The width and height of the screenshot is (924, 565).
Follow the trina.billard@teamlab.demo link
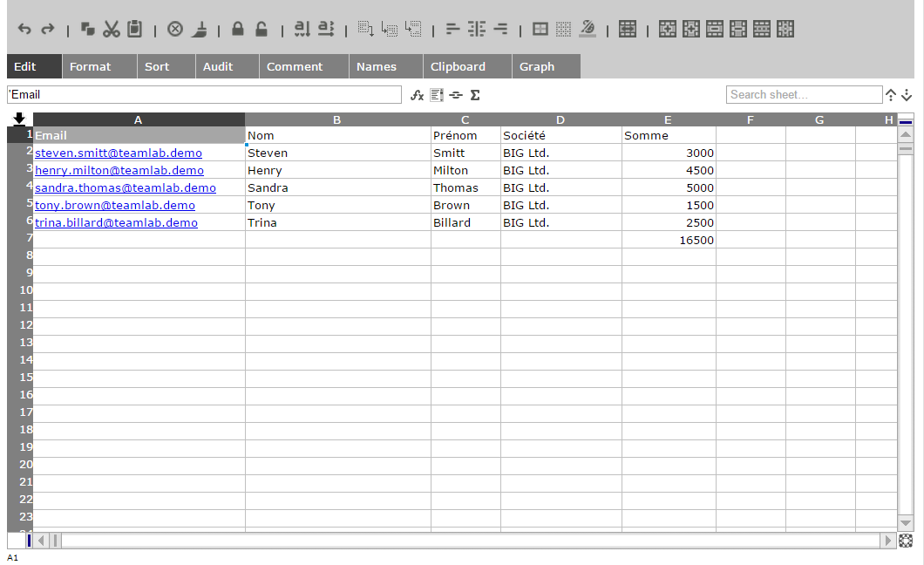[x=116, y=222]
